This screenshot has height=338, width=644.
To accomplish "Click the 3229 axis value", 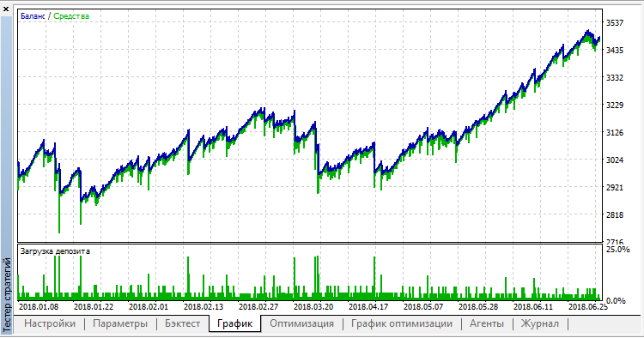I will pos(615,106).
